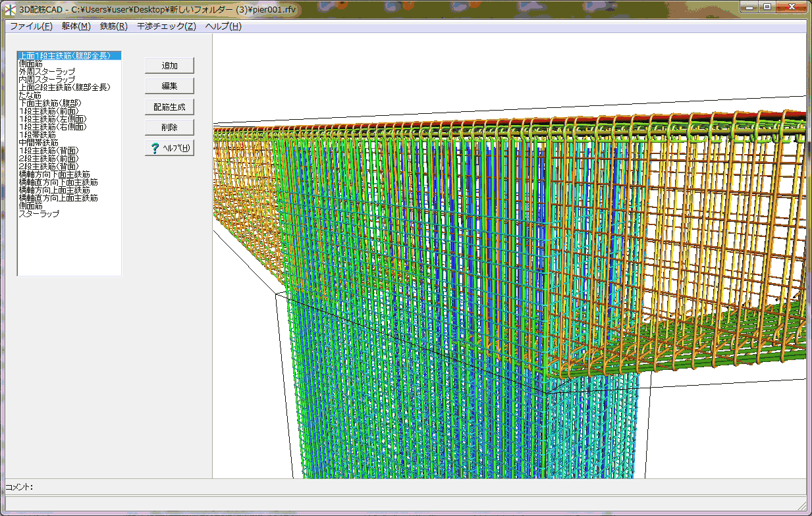Choose 橋軸直方向下面主鉄筋 in the list
Viewport: 812px width, 516px height.
59,182
